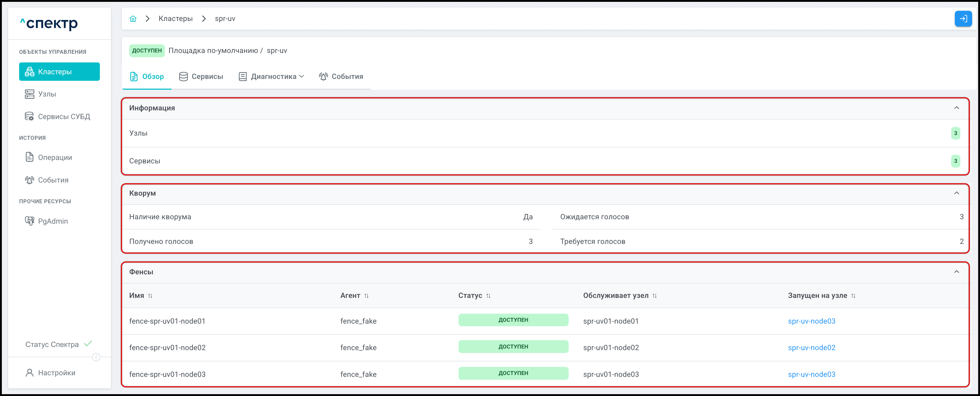980x396 pixels.
Task: Open Сервисы СУБД in the sidebar
Action: (63, 116)
